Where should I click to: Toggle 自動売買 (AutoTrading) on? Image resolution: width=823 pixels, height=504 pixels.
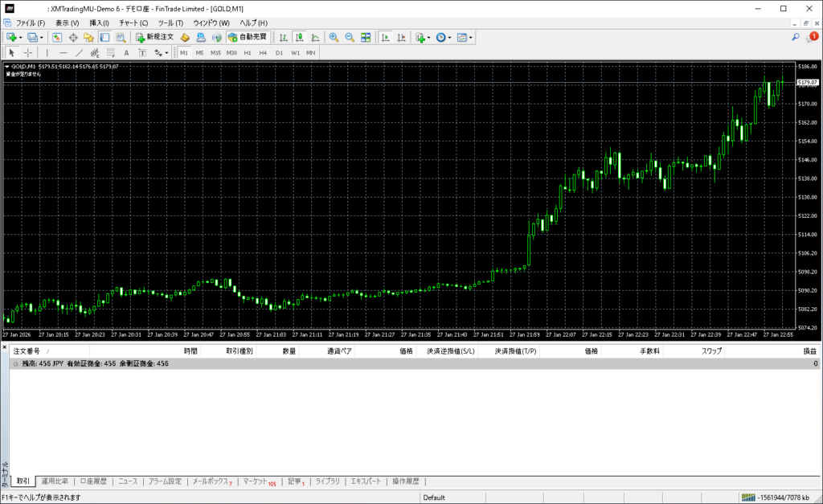click(248, 37)
